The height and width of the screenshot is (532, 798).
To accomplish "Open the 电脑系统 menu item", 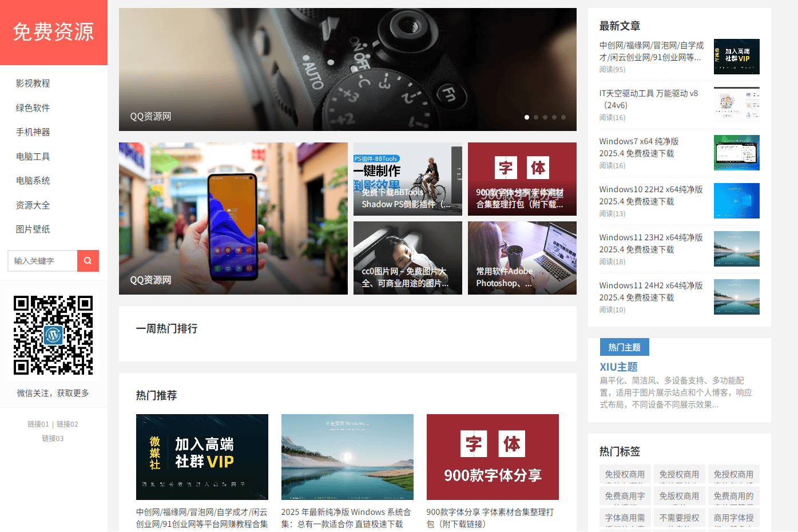I will click(33, 181).
